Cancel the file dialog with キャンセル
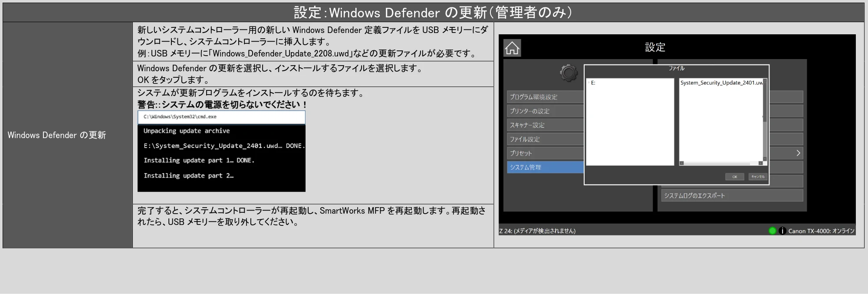 tap(758, 177)
